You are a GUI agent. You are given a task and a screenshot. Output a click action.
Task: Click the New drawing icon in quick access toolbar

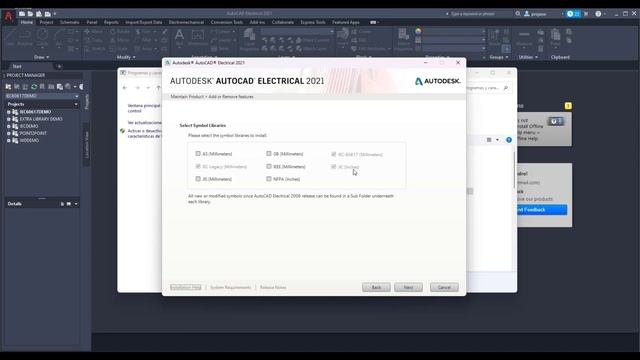click(x=22, y=14)
